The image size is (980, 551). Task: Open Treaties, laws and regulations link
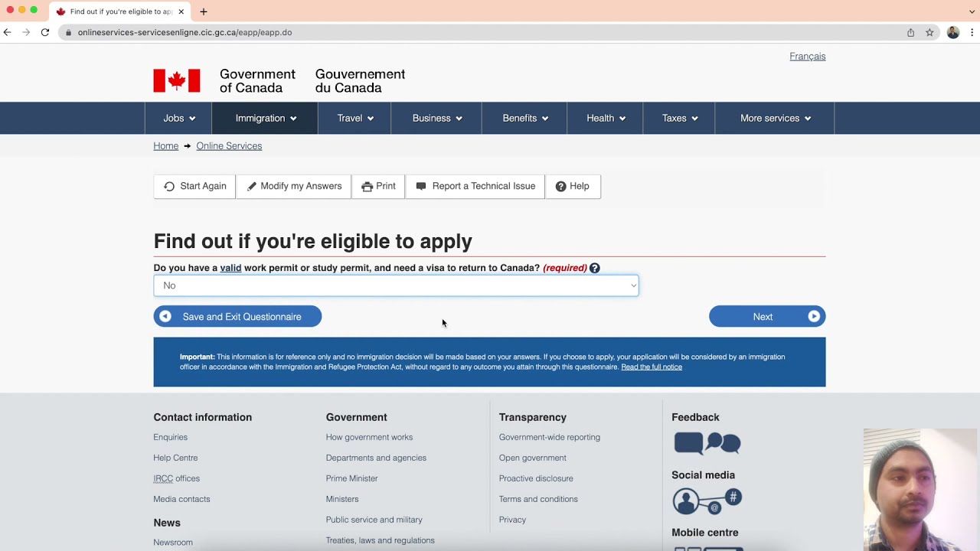[380, 540]
